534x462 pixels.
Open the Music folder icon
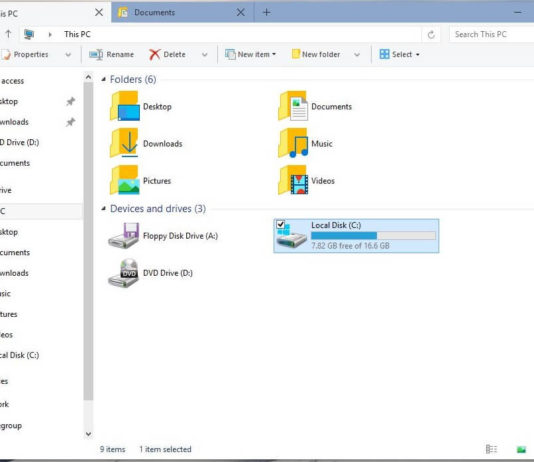tap(293, 143)
